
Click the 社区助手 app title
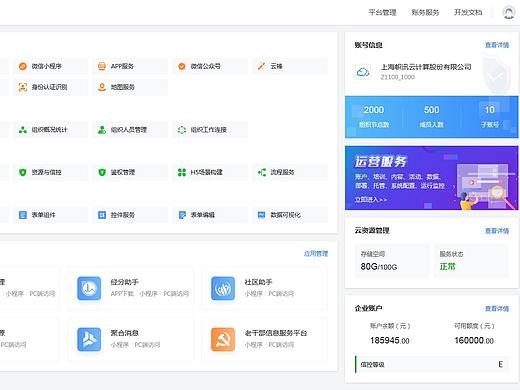point(258,282)
